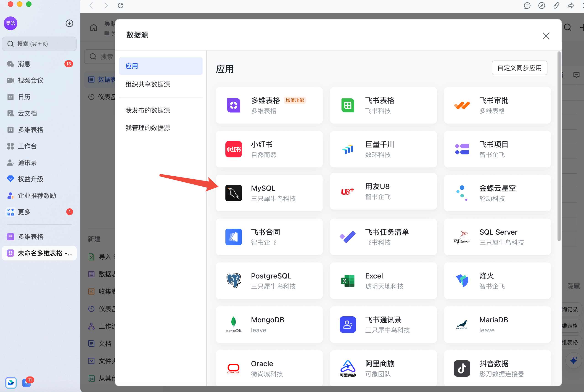
Task: Click the 三只犀牛鸟科技 text under MySQL
Action: 273,199
